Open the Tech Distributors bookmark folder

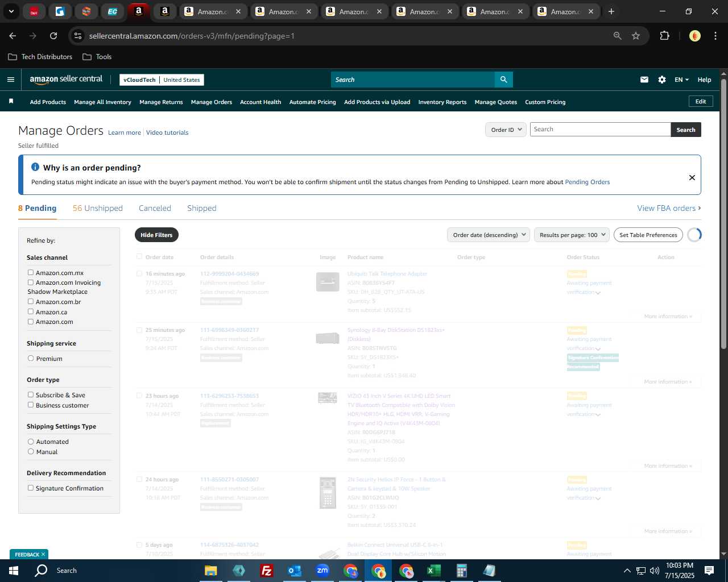(x=40, y=57)
